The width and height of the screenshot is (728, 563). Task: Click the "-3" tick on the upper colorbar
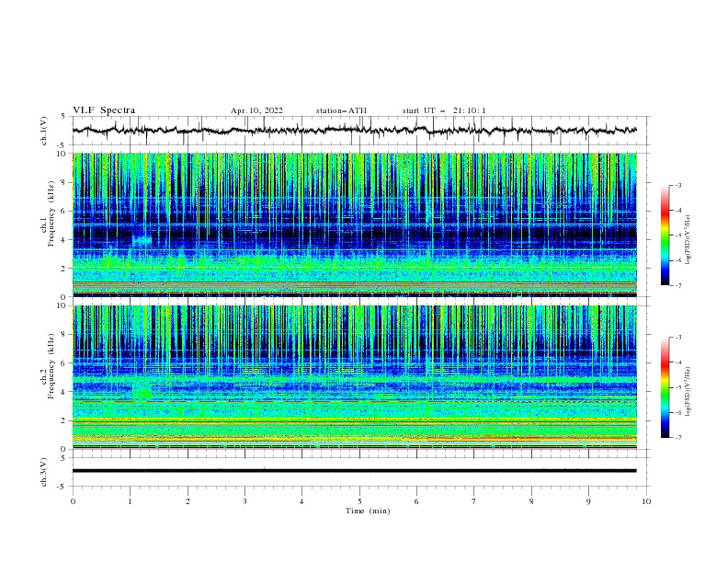678,185
